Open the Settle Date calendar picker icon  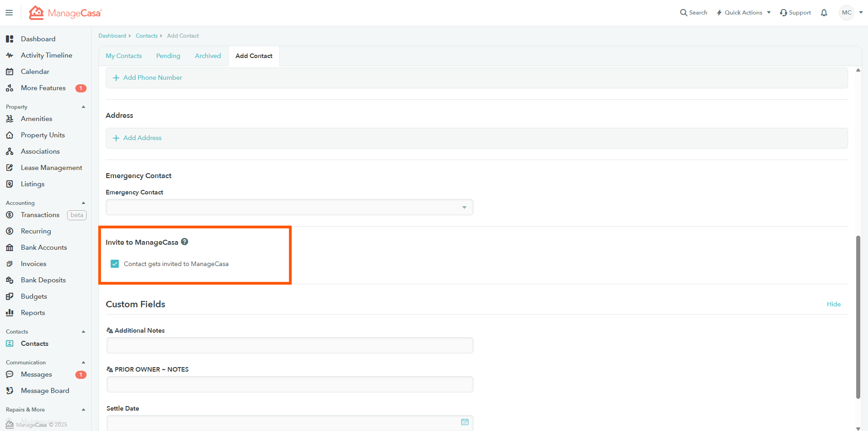pos(465,422)
